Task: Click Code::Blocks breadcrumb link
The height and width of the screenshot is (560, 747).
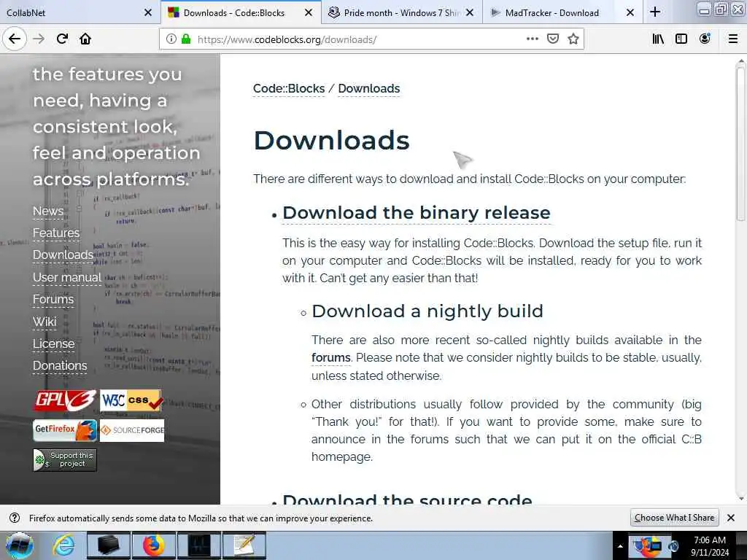Action: click(x=289, y=88)
